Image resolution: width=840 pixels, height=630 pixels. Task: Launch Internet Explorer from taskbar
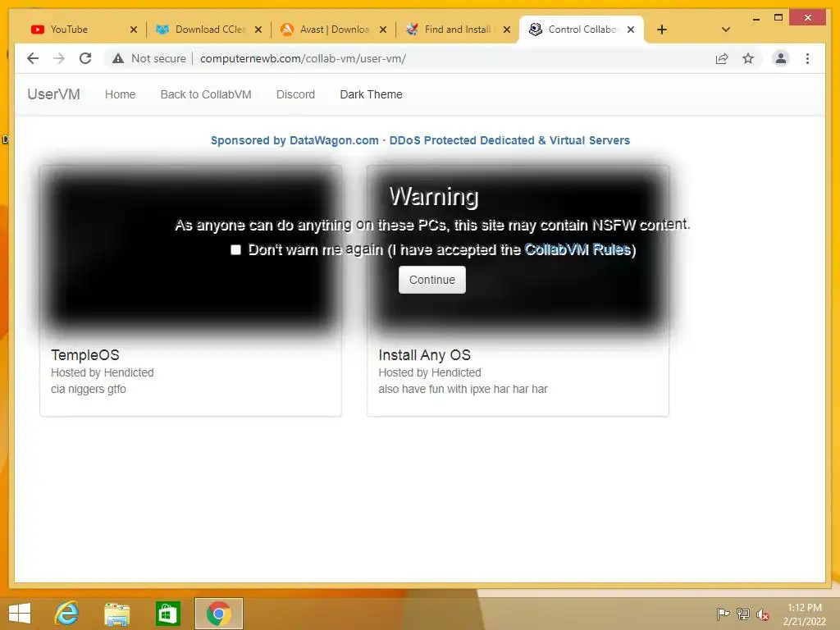point(67,614)
